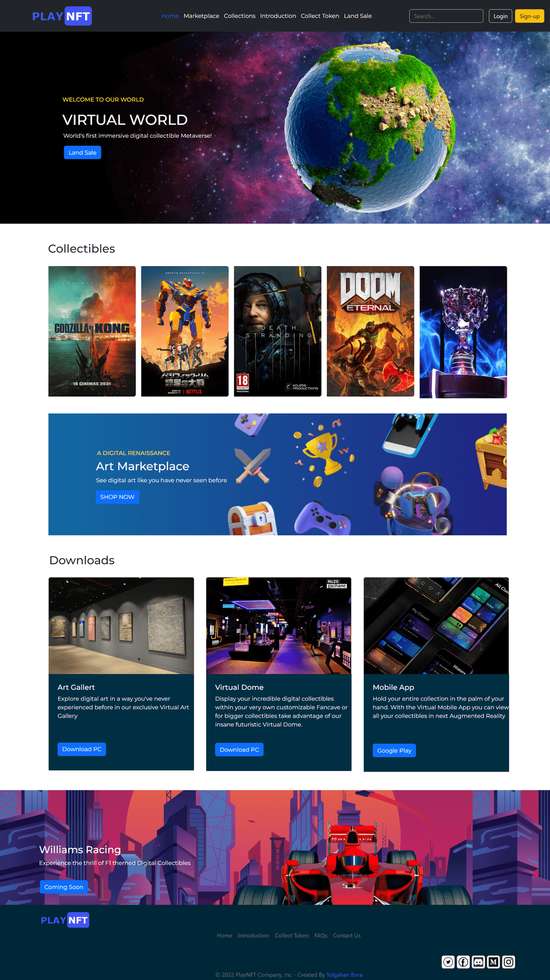This screenshot has height=980, width=550.
Task: Click Contact Us link in footer
Action: click(347, 936)
